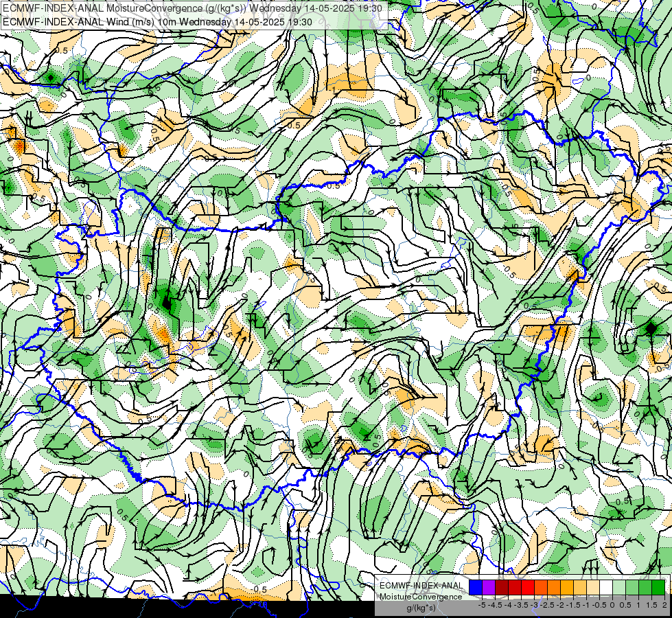
Task: Click the 'g/(kg*s)' unit label in the legend
Action: coord(421,608)
